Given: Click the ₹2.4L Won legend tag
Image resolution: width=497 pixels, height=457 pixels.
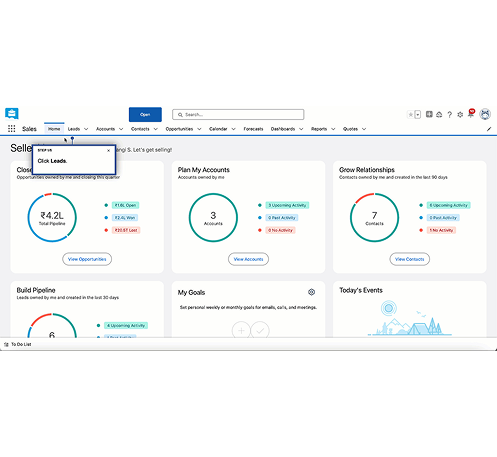Looking at the screenshot, I should point(125,218).
